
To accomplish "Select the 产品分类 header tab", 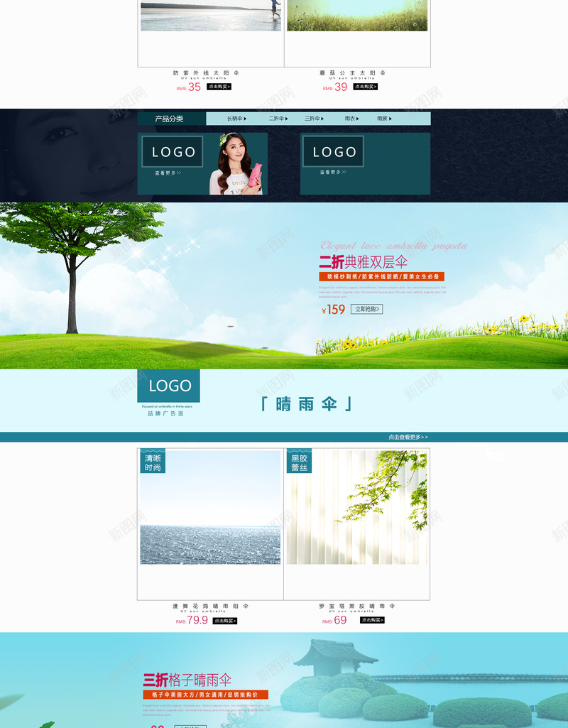I will coord(170,119).
